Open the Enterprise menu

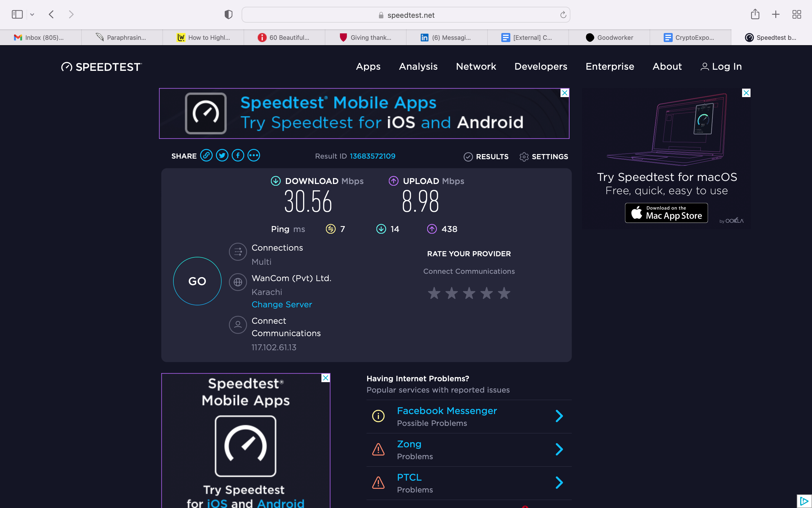pos(610,67)
